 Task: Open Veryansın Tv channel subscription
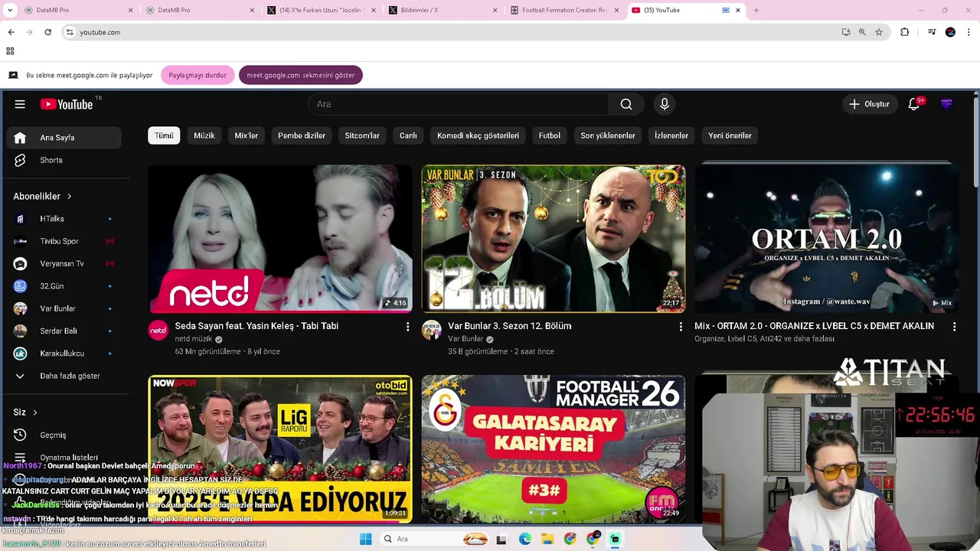click(64, 263)
